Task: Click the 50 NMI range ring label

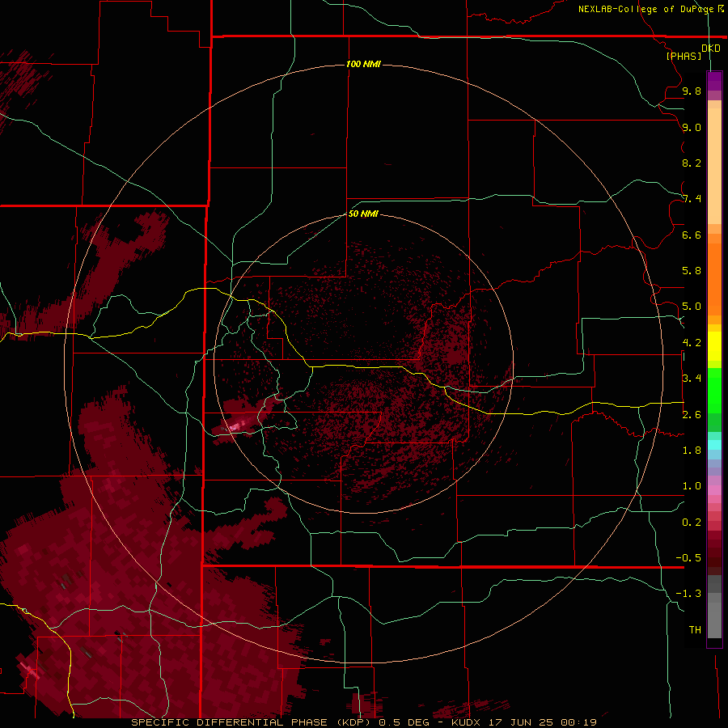Action: click(363, 214)
